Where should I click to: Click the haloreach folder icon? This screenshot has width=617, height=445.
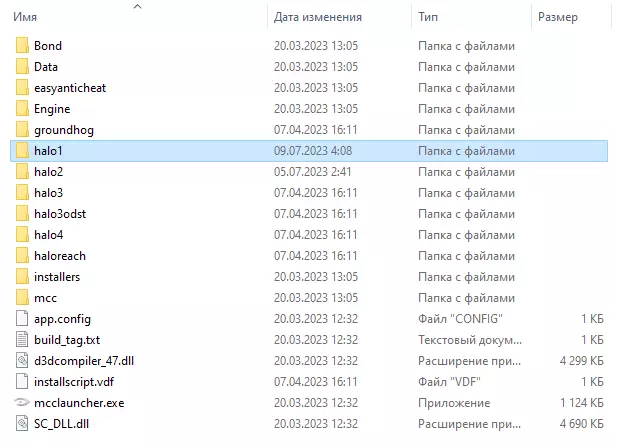pos(22,256)
